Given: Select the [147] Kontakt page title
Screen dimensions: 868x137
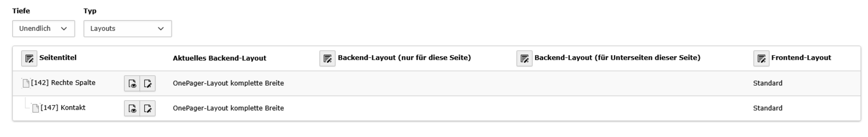Looking at the screenshot, I should pyautogui.click(x=63, y=108).
